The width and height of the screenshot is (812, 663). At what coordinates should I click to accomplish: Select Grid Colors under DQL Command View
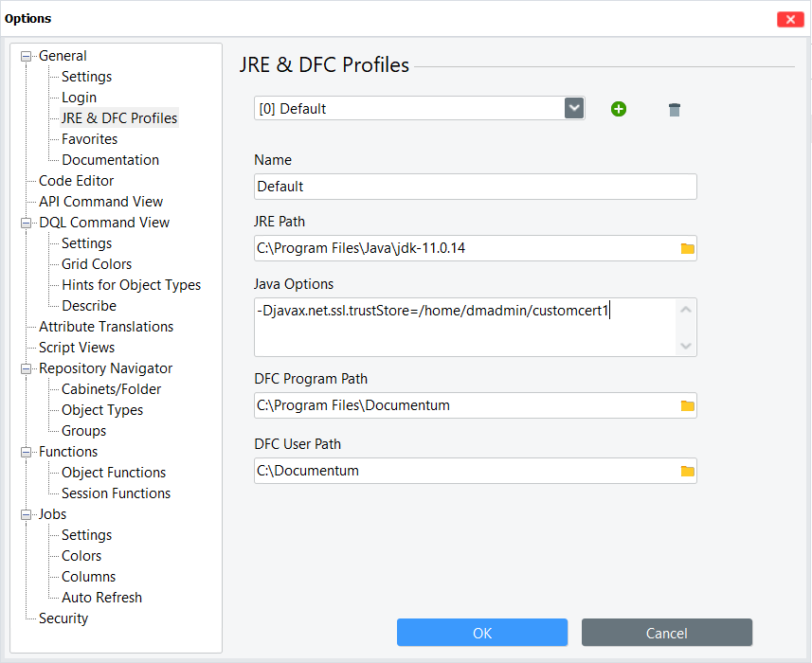tap(97, 264)
